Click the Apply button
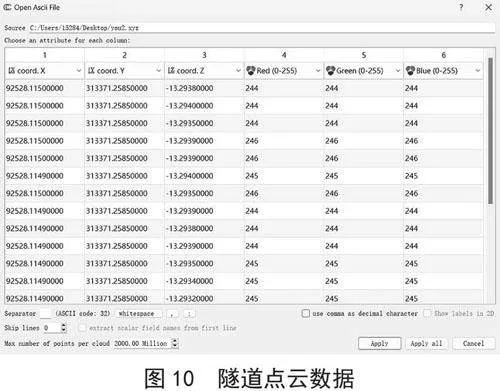The image size is (500, 391). (x=379, y=343)
